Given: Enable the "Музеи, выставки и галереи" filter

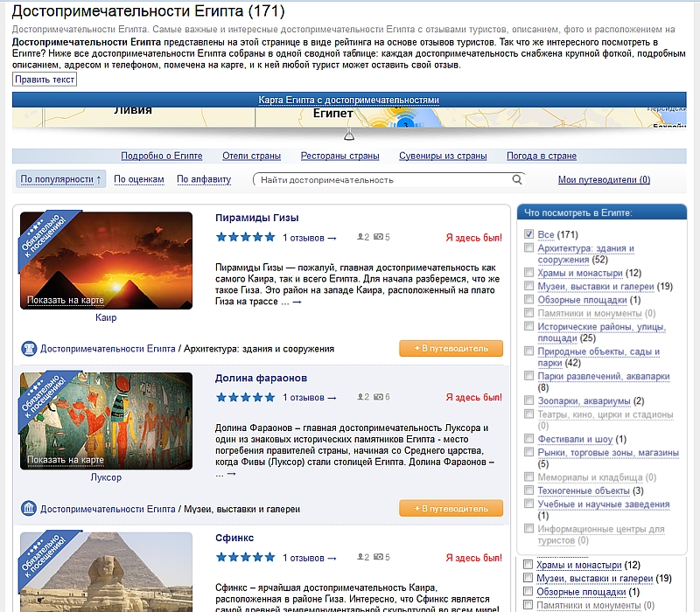Looking at the screenshot, I should tap(529, 287).
